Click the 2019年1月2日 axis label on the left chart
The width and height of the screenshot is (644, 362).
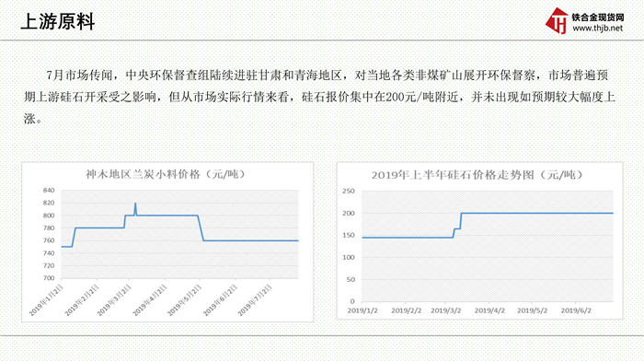46,300
